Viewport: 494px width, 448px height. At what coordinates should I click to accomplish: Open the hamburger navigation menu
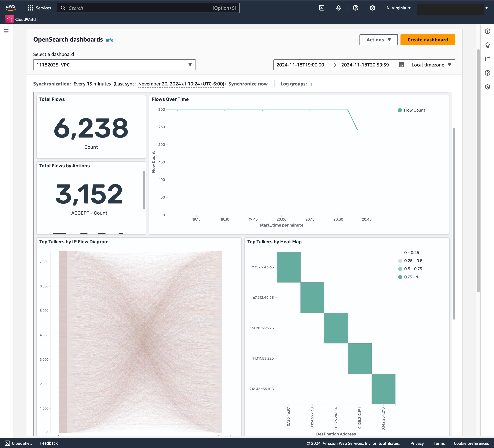(6, 31)
